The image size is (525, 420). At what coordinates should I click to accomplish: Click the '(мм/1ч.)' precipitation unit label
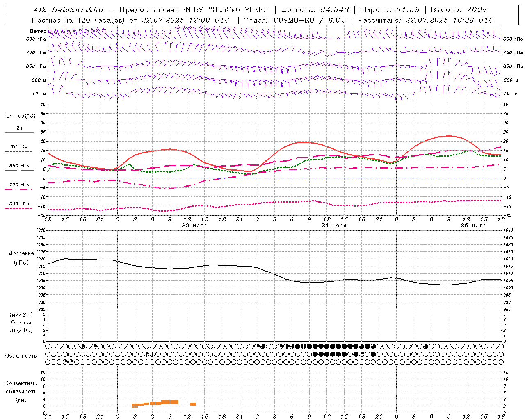(21, 330)
